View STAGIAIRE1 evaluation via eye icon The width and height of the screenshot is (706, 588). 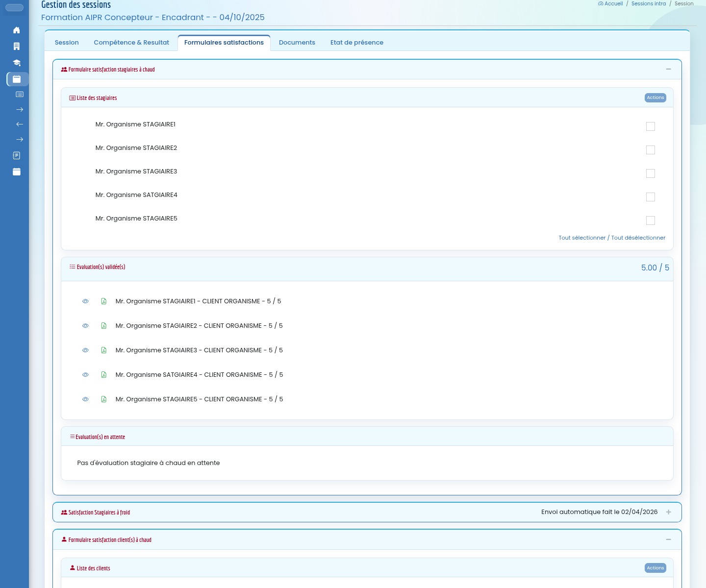click(85, 301)
